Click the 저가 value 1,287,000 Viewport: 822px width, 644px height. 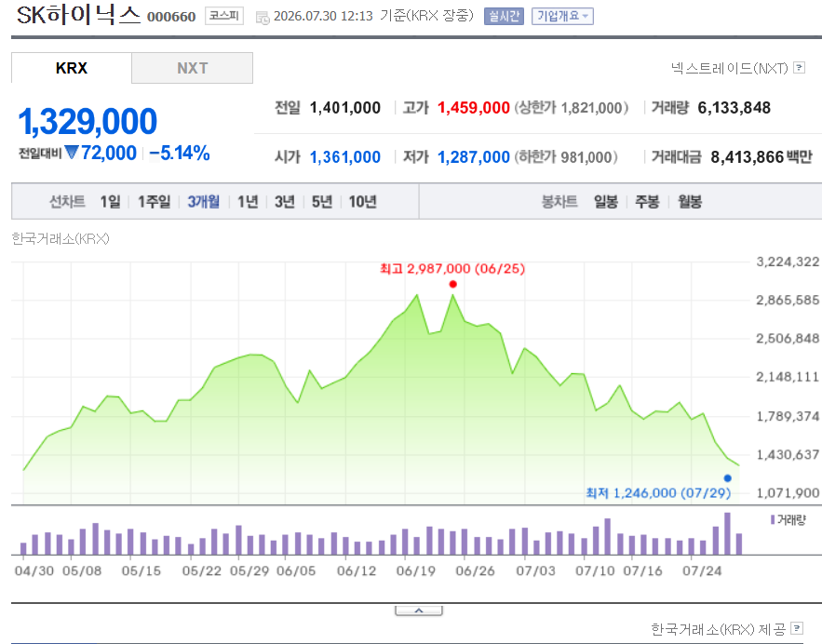pos(474,157)
